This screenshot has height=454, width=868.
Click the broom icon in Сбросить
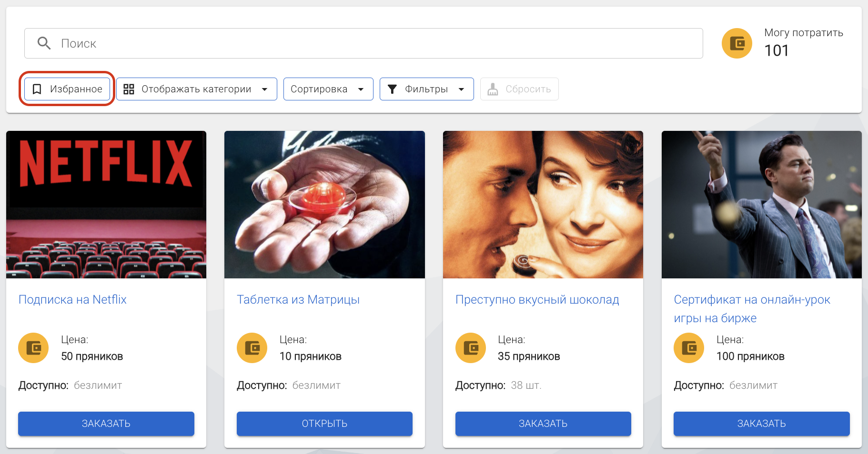point(493,89)
